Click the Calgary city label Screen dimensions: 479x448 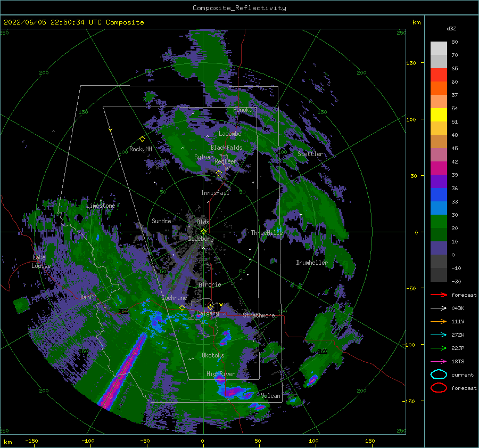208,313
